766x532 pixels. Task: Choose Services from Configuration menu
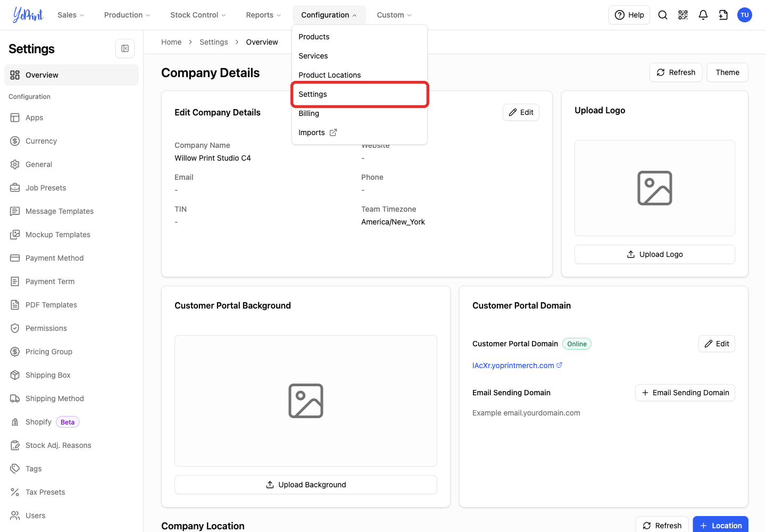point(360,56)
